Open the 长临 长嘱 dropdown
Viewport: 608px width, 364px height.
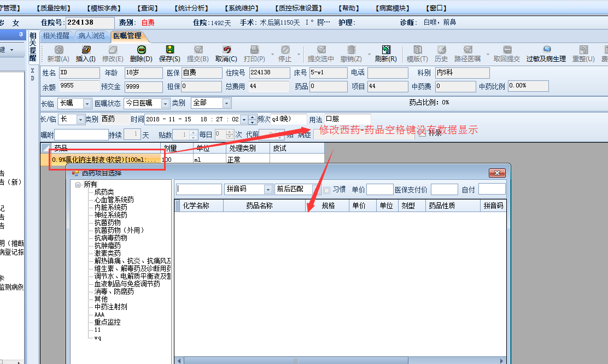pos(87,103)
